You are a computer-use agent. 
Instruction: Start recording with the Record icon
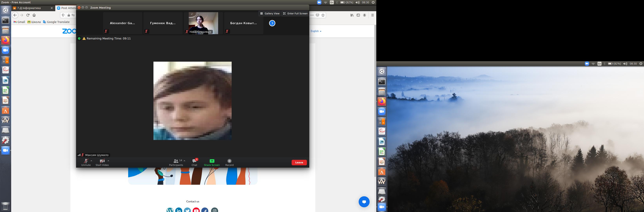tap(229, 162)
